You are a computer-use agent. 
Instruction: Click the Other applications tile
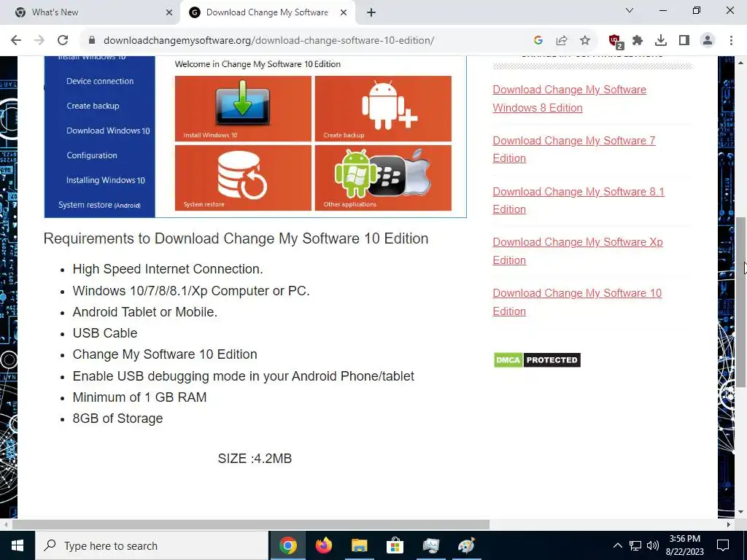click(383, 178)
